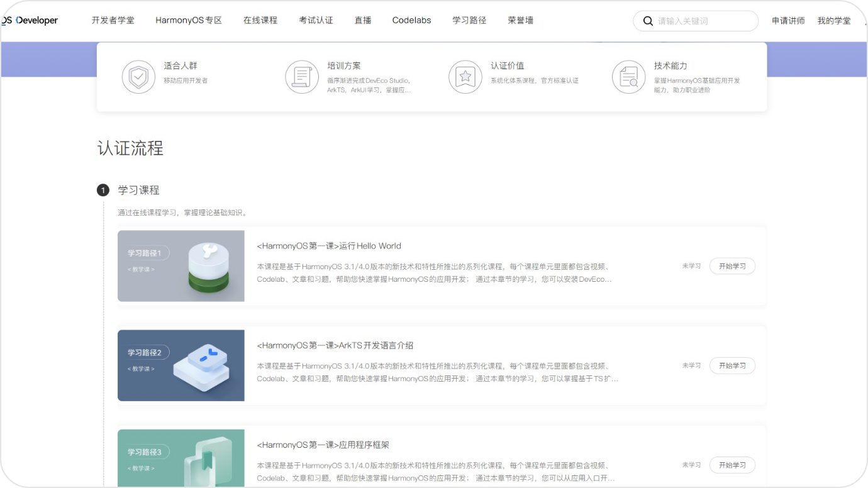Click 未学习 status for Hello World course
This screenshot has height=488, width=868.
[691, 266]
